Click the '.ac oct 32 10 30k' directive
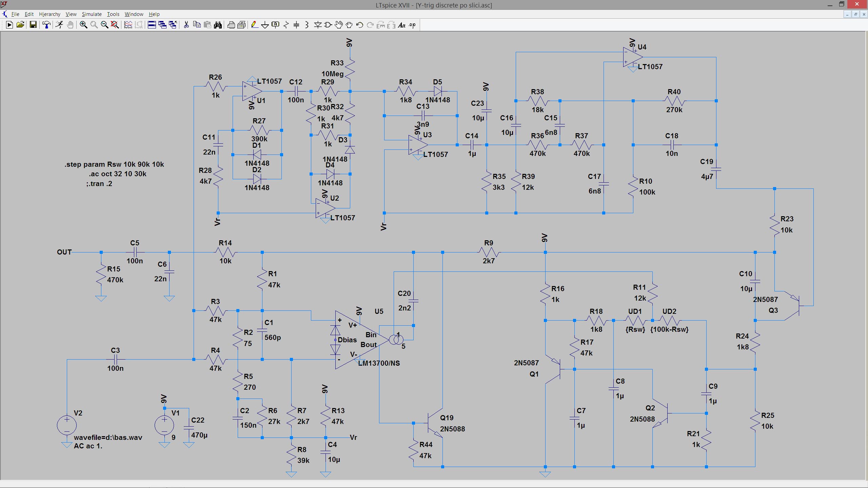This screenshot has height=488, width=868. [118, 174]
